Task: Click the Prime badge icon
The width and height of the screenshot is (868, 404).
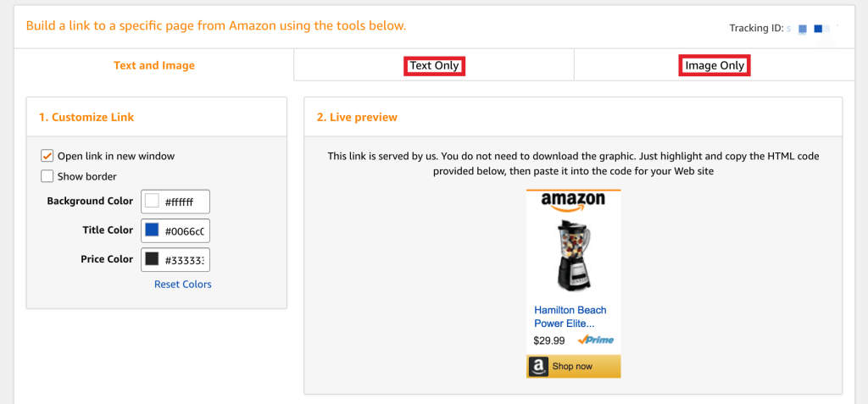Action: (x=596, y=340)
